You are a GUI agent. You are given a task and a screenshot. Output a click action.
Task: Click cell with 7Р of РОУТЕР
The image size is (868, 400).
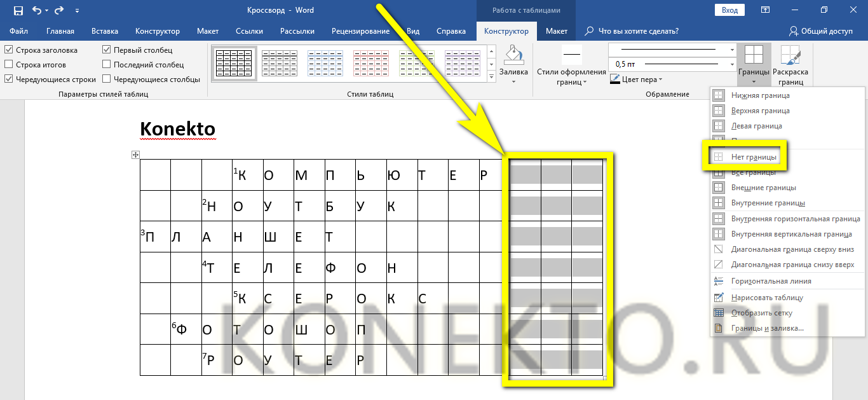click(217, 359)
